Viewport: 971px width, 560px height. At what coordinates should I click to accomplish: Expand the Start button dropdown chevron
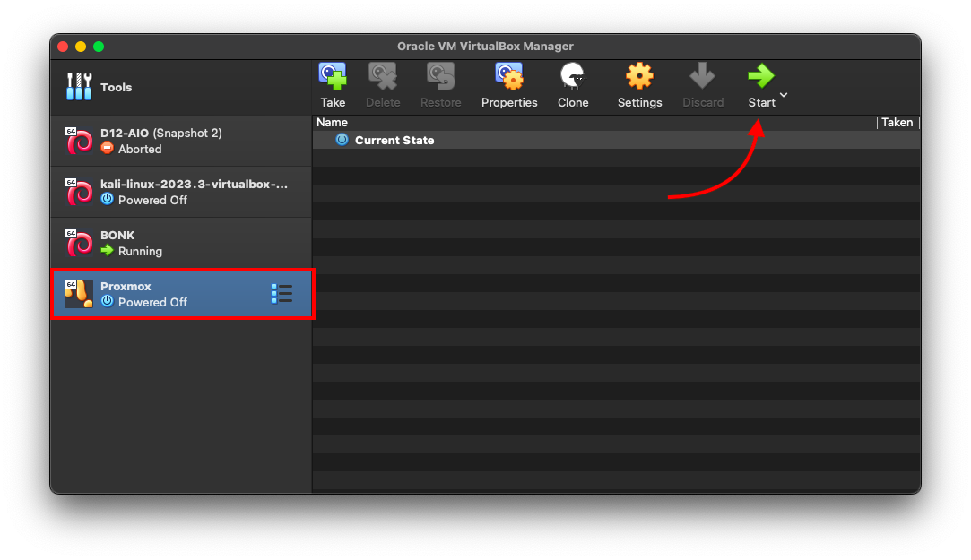784,95
